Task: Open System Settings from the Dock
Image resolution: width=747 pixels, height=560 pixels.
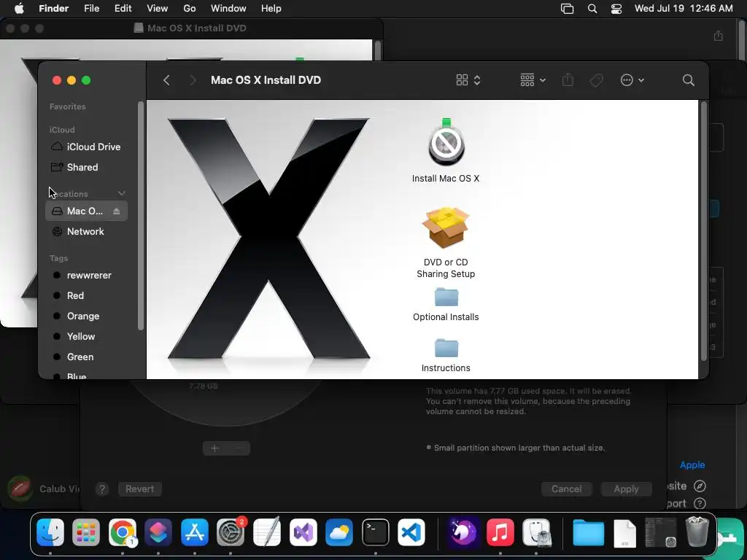Action: coord(231,532)
